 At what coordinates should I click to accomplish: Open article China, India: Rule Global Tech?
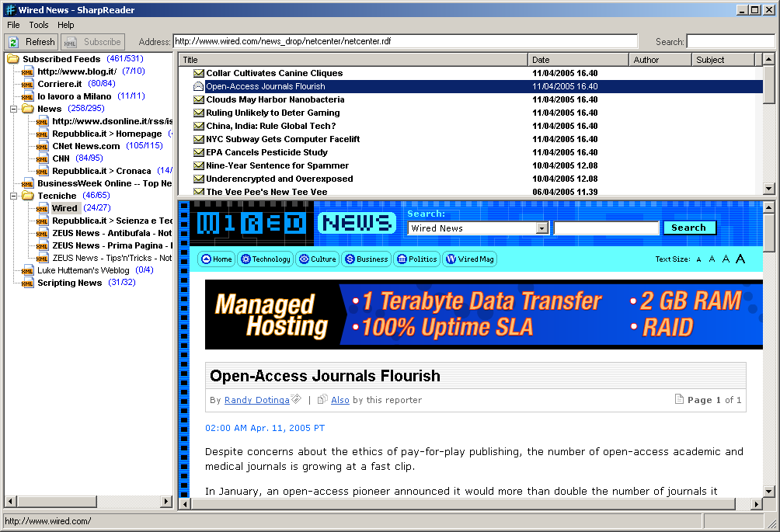270,126
